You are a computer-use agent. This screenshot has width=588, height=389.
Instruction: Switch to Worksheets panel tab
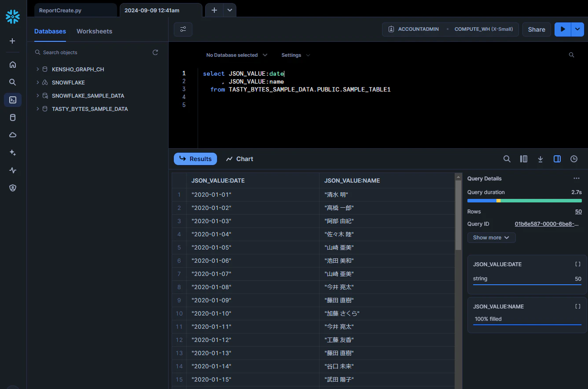click(x=94, y=31)
